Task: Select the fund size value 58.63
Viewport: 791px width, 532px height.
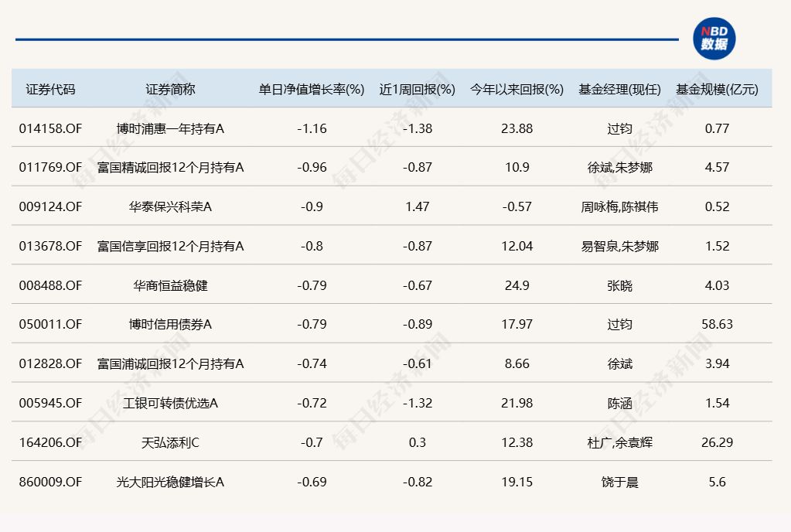Action: coord(717,324)
